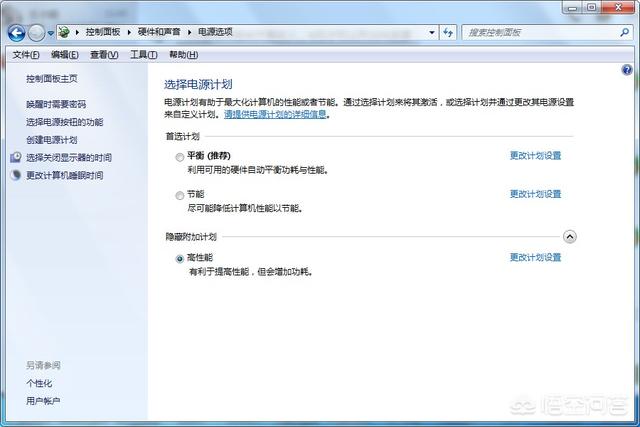Click the refresh button beside address bar
The height and width of the screenshot is (427, 640).
[x=448, y=32]
